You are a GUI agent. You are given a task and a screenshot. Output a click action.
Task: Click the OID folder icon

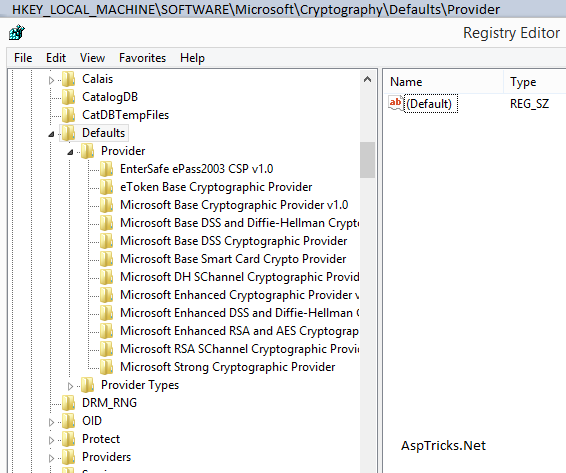(x=68, y=421)
